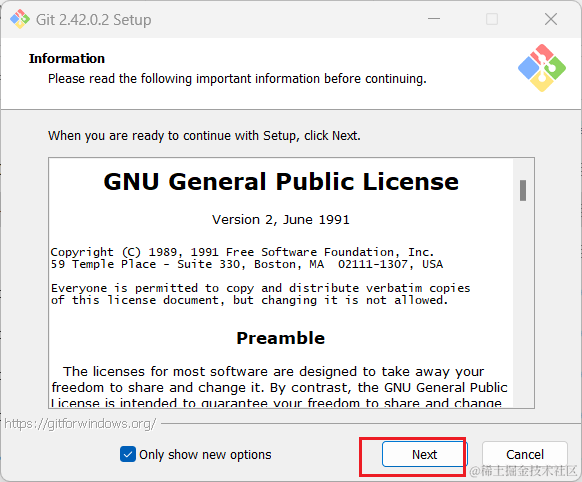Click the scrollbar track below the thumb
Image resolution: width=582 pixels, height=482 pixels.
[x=523, y=304]
